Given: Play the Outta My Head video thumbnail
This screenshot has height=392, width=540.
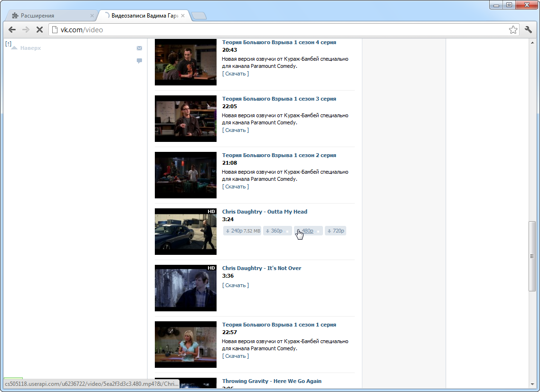Looking at the screenshot, I should pos(186,231).
